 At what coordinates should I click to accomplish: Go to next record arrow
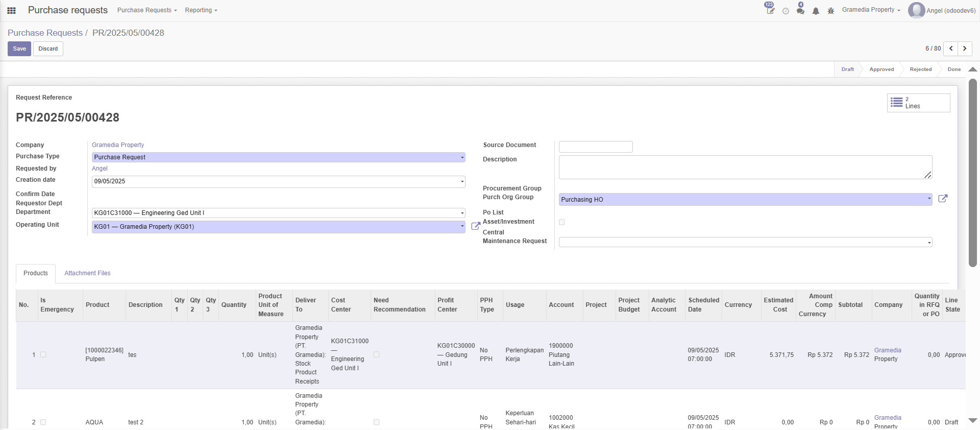(965, 49)
